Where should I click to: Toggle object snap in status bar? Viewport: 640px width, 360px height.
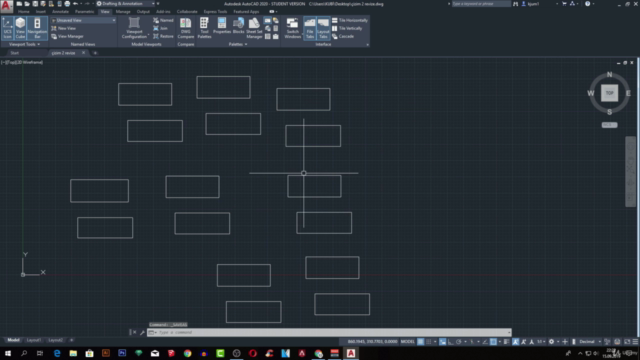click(493, 342)
